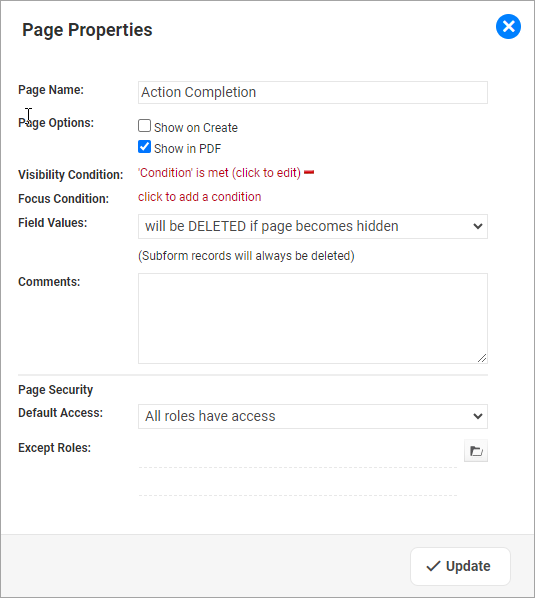Click the 'Show in PDF' label text
The image size is (535, 598).
(x=187, y=149)
